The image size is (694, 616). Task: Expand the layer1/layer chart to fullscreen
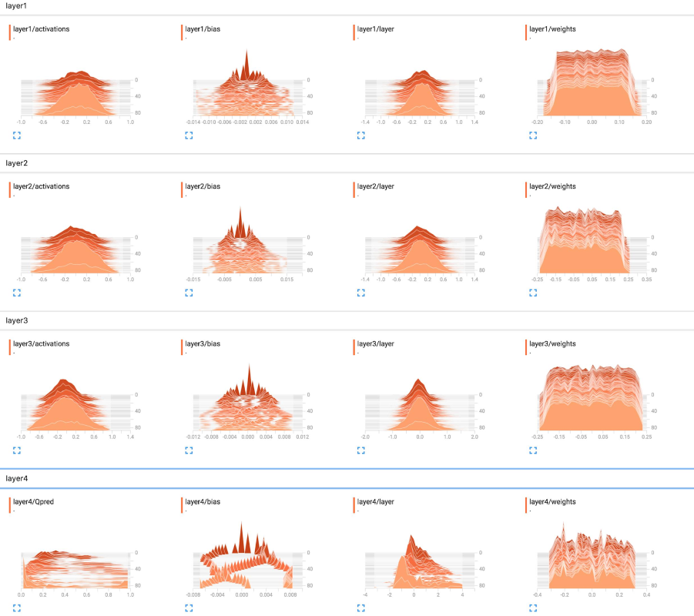click(x=360, y=135)
